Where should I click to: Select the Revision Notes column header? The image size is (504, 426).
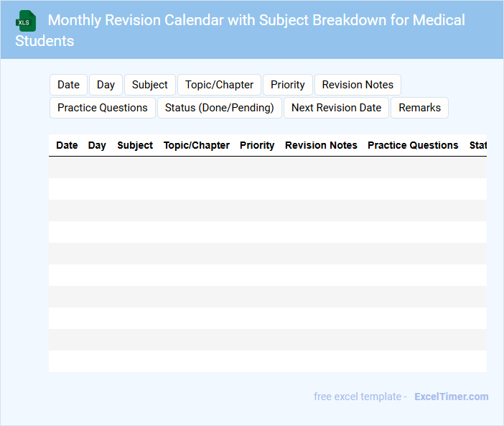pos(321,145)
